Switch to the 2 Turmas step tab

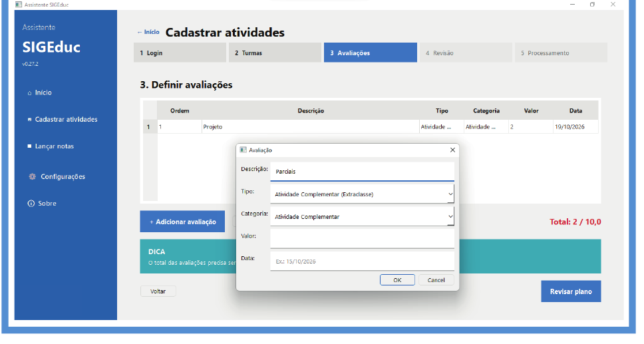click(275, 53)
